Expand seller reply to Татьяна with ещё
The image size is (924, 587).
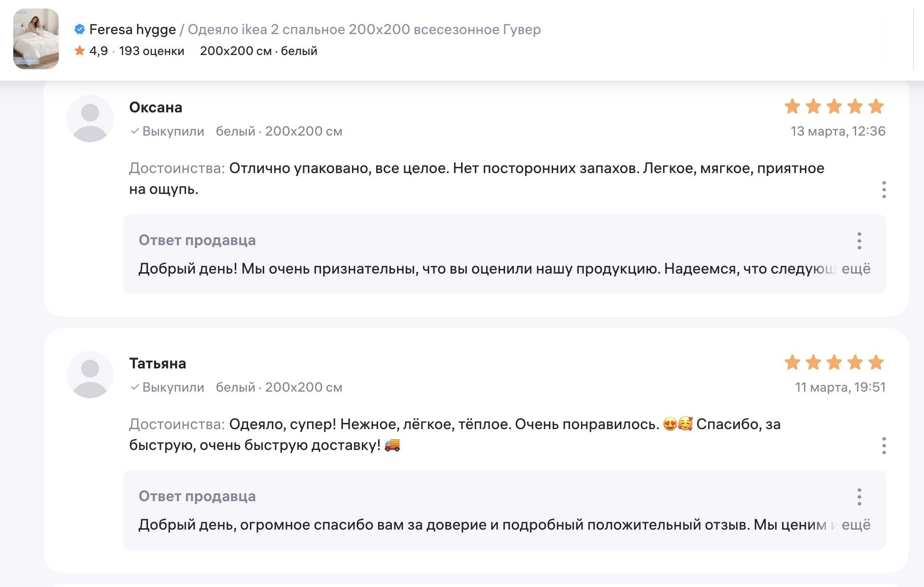pos(856,525)
